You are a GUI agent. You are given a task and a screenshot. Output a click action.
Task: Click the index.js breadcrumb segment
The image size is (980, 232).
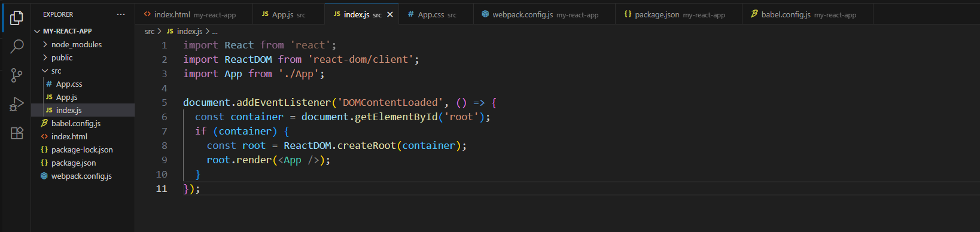(184, 31)
